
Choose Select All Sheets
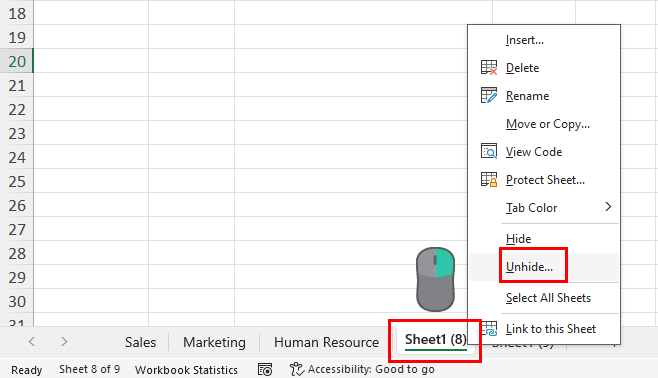tap(548, 298)
